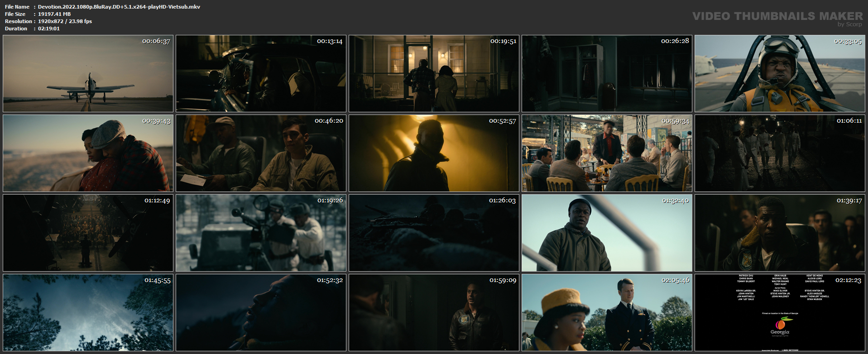Click the file size value 19197.41 MB
The height and width of the screenshot is (354, 868).
[54, 14]
